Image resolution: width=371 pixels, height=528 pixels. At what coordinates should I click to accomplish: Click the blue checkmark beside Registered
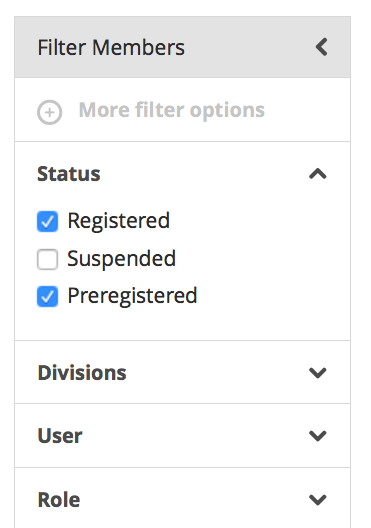tap(47, 221)
